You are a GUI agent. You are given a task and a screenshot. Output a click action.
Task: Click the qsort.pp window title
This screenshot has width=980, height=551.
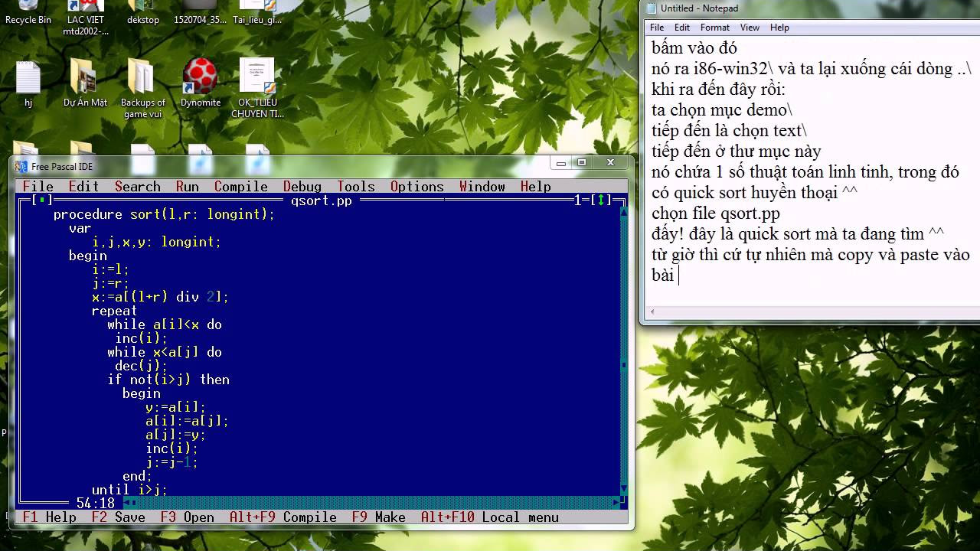tap(322, 201)
